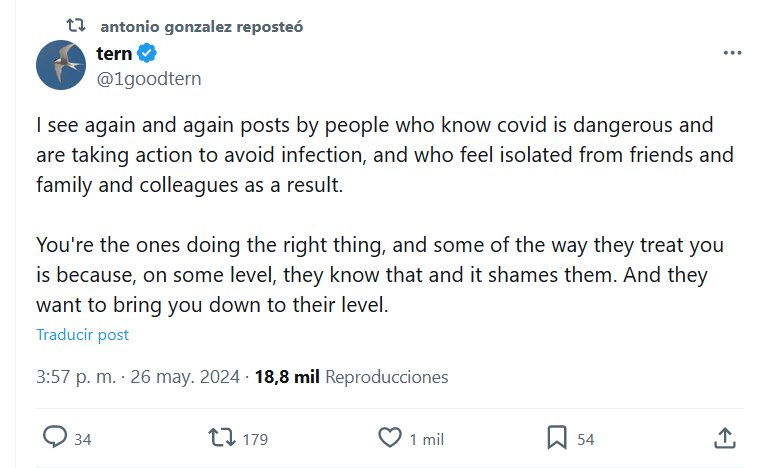Open the share icon menu
Screen dimensions: 758x468
pos(725,437)
